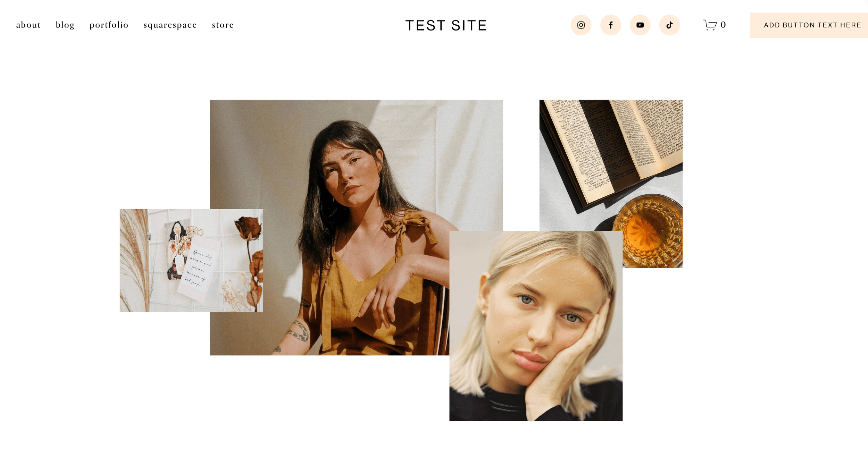Open the Facebook social icon
The image size is (868, 474).
click(x=611, y=25)
